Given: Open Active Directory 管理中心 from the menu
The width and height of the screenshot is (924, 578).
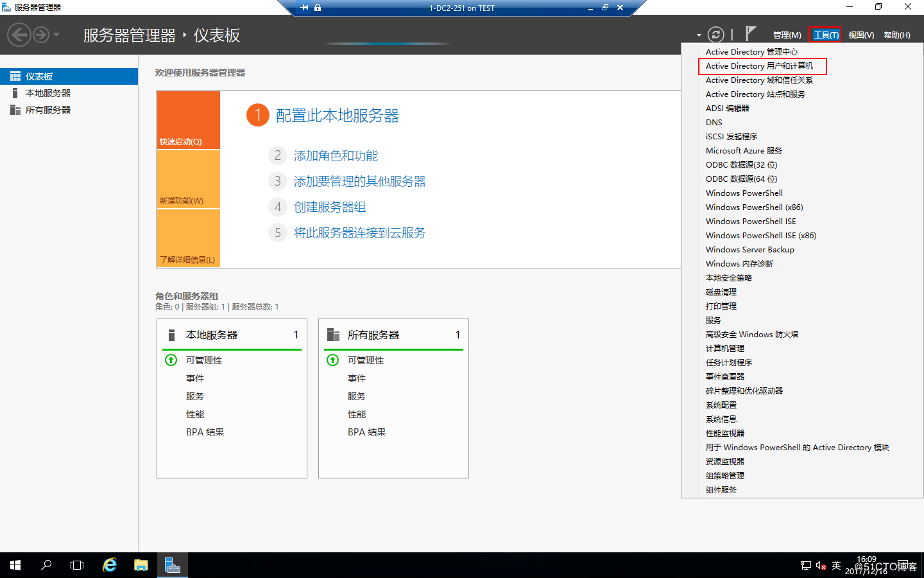Looking at the screenshot, I should tap(802, 52).
